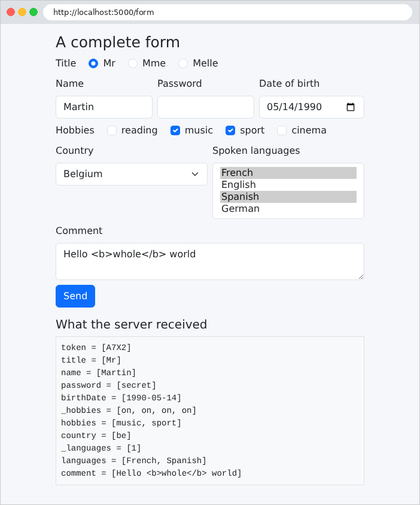Click '_hobbies = [on, on, on, on]' line
This screenshot has width=420, height=505.
[129, 410]
